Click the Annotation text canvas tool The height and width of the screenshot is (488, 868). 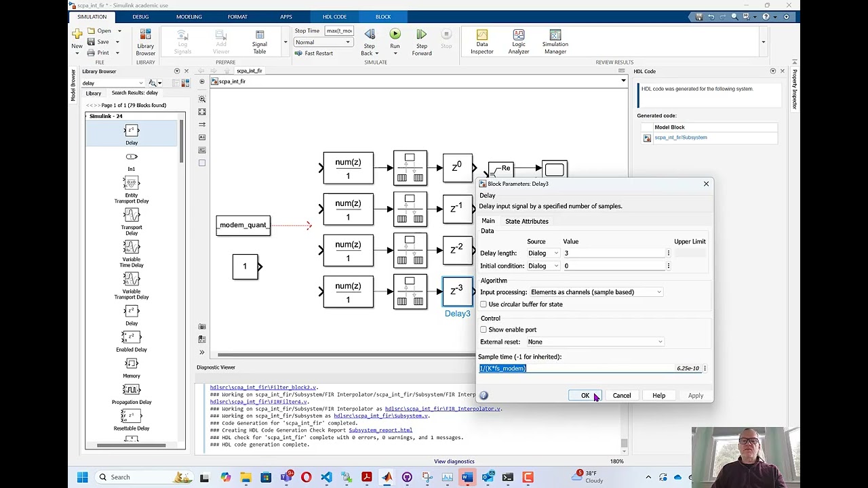click(201, 138)
